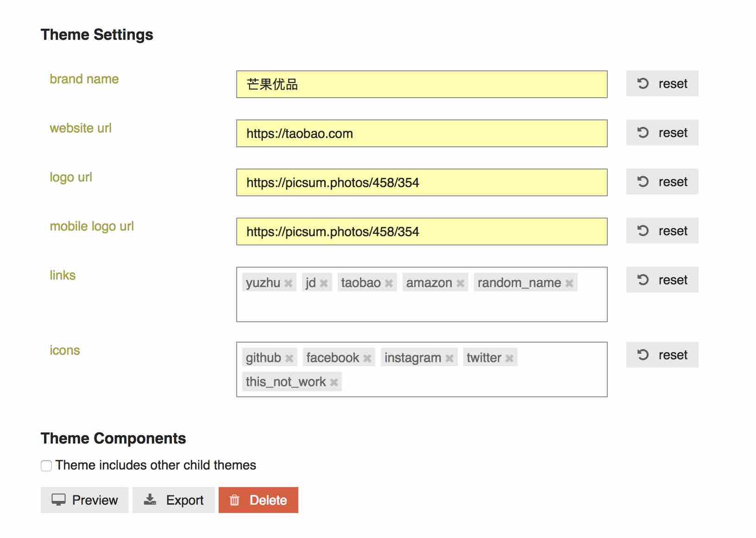
Task: Click the website url input field
Action: pyautogui.click(x=422, y=134)
